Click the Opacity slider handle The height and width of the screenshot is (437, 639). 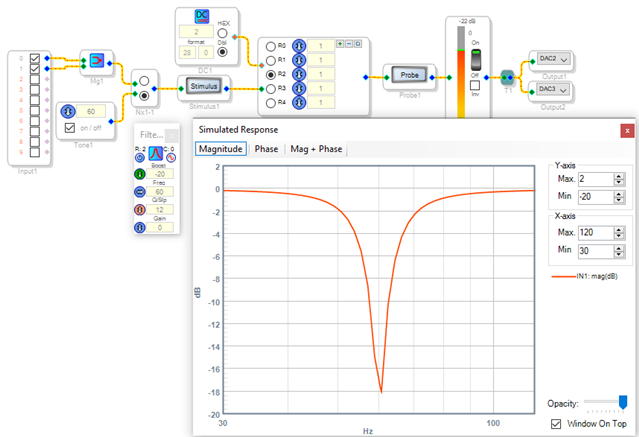coord(623,402)
